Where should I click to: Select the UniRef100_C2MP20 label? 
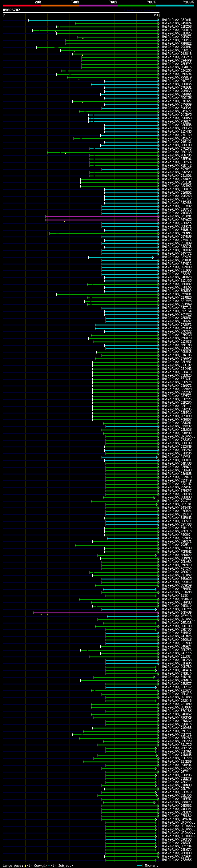[176, 412]
